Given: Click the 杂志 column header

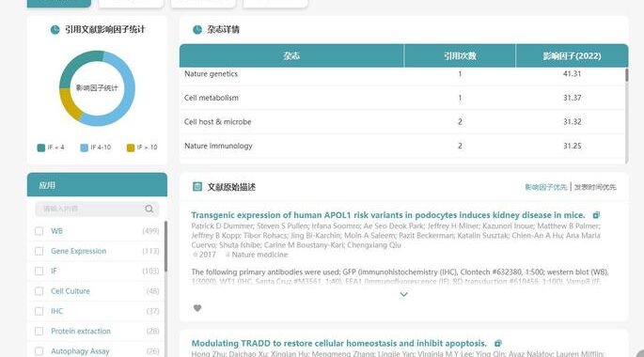Looking at the screenshot, I should click(x=291, y=55).
